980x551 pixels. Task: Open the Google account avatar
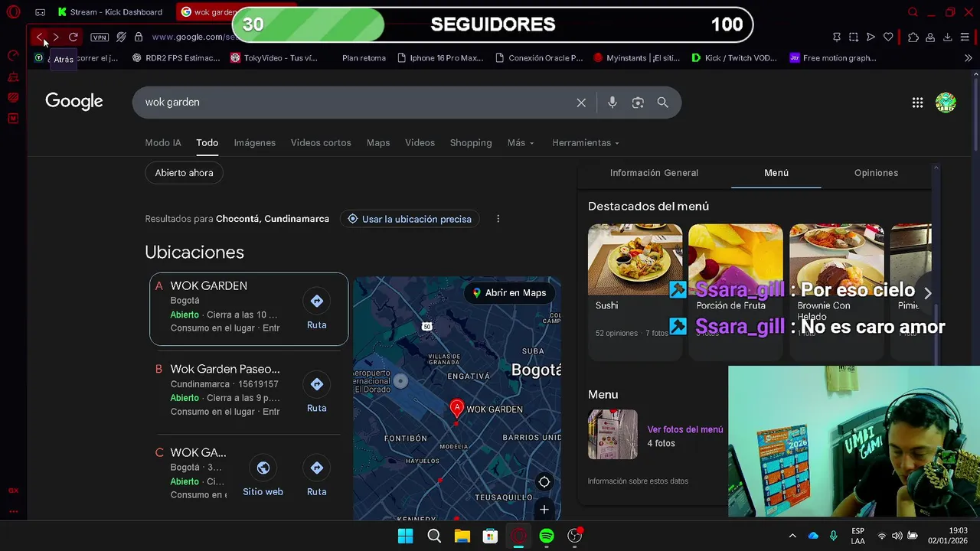click(x=946, y=103)
